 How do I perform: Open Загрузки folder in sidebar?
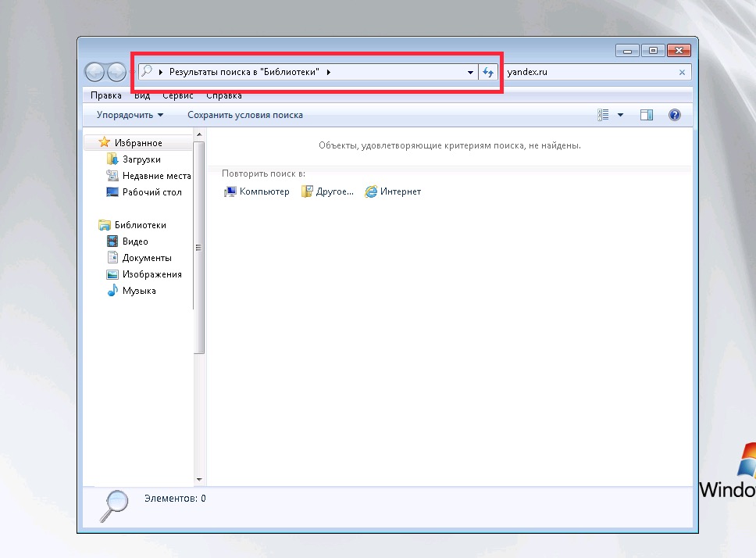tap(141, 159)
